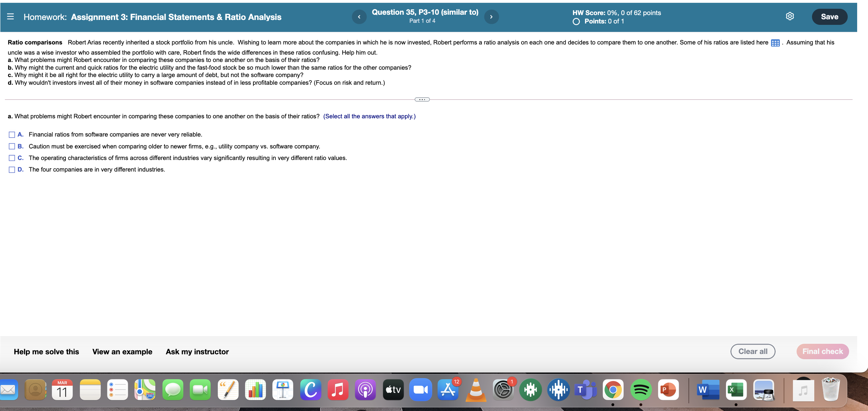Open the homework navigation hamburger menu
868x411 pixels.
click(x=10, y=16)
